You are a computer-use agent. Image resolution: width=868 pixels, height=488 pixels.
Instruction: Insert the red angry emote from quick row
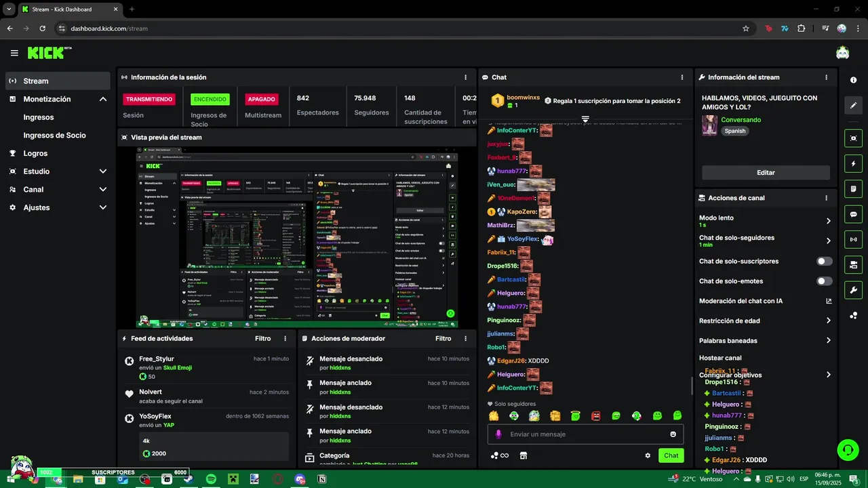(596, 415)
